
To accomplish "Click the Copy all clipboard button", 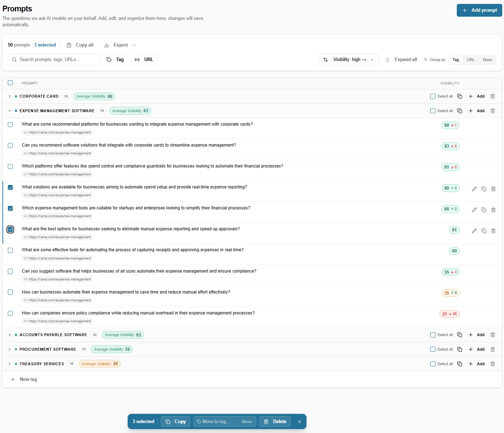I will pos(80,45).
